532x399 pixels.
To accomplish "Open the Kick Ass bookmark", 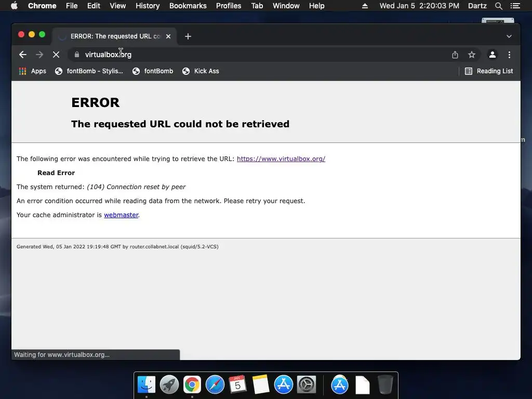I will (x=201, y=71).
